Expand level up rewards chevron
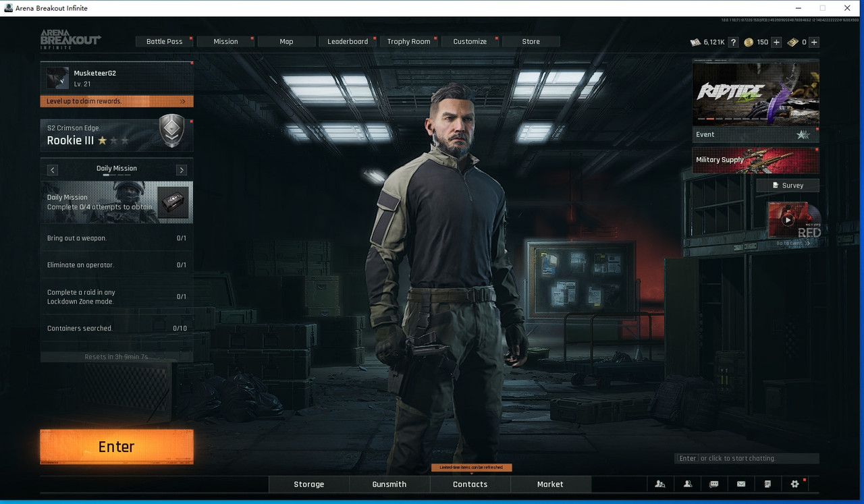 pos(182,101)
